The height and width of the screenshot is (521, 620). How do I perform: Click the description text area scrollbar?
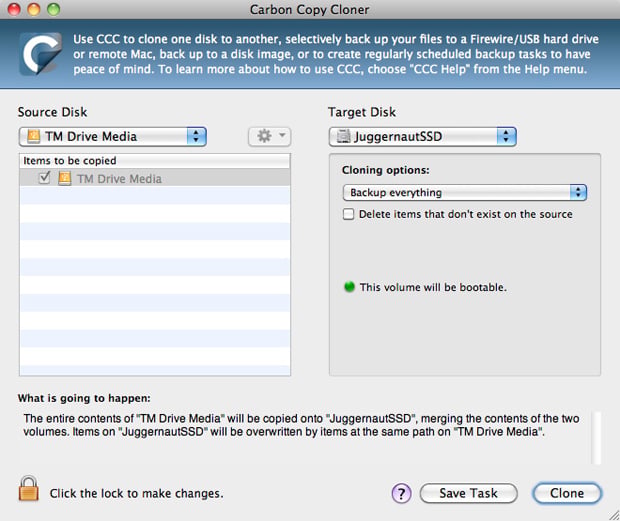click(596, 438)
